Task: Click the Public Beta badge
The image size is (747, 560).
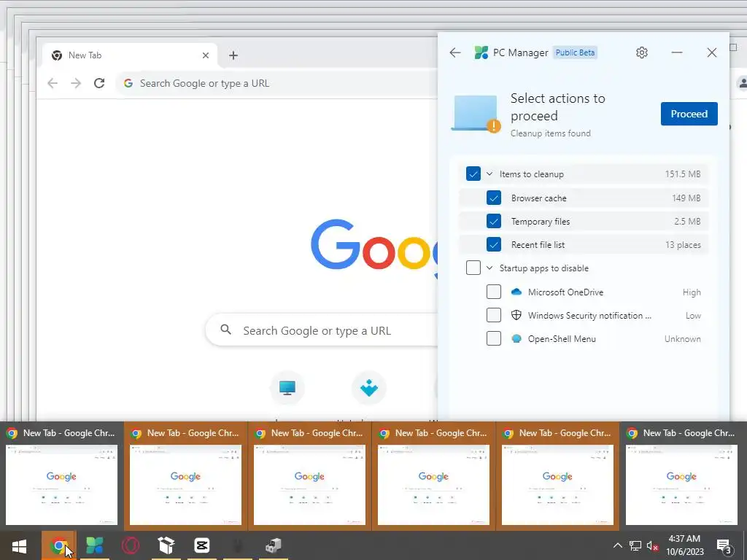Action: tap(575, 52)
